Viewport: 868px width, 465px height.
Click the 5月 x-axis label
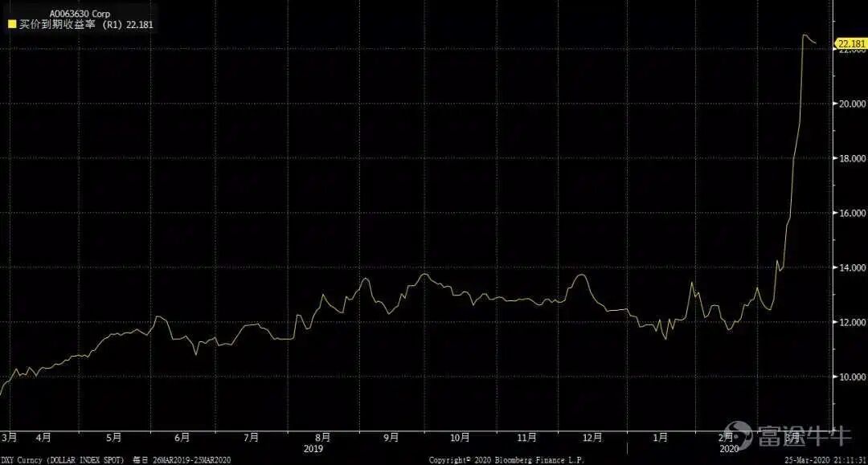coord(113,438)
